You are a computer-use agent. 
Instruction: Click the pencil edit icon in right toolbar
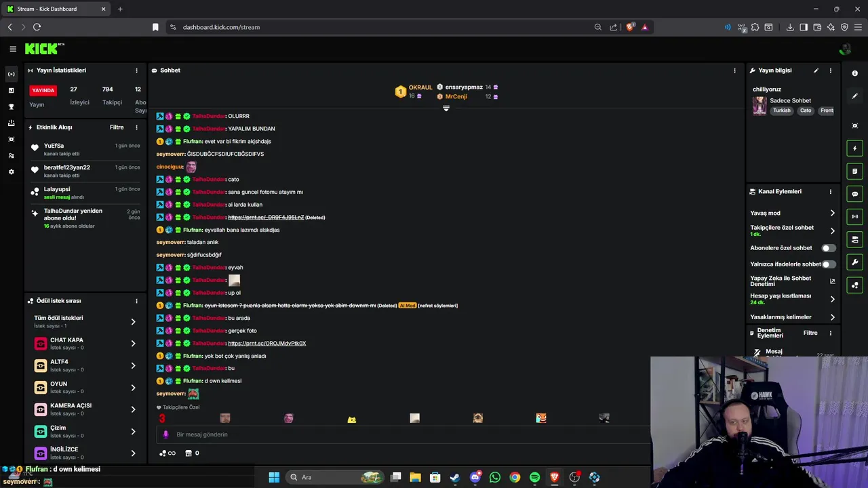coord(855,96)
